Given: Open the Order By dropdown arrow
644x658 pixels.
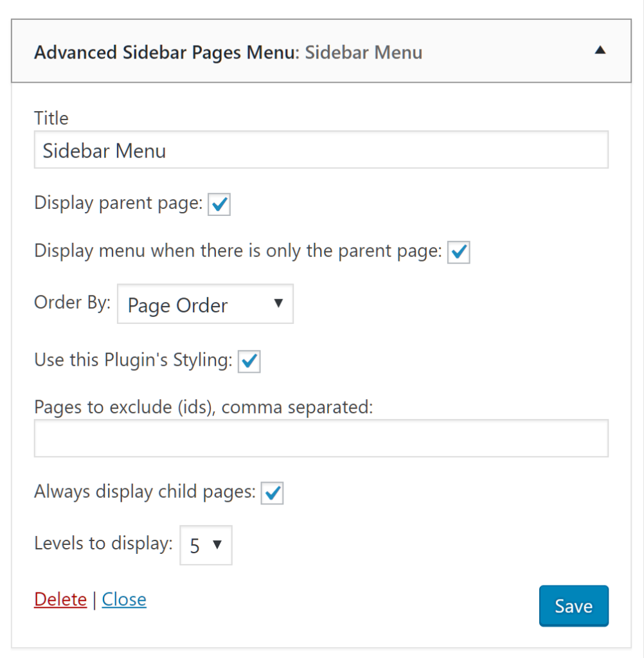Looking at the screenshot, I should pos(278,304).
